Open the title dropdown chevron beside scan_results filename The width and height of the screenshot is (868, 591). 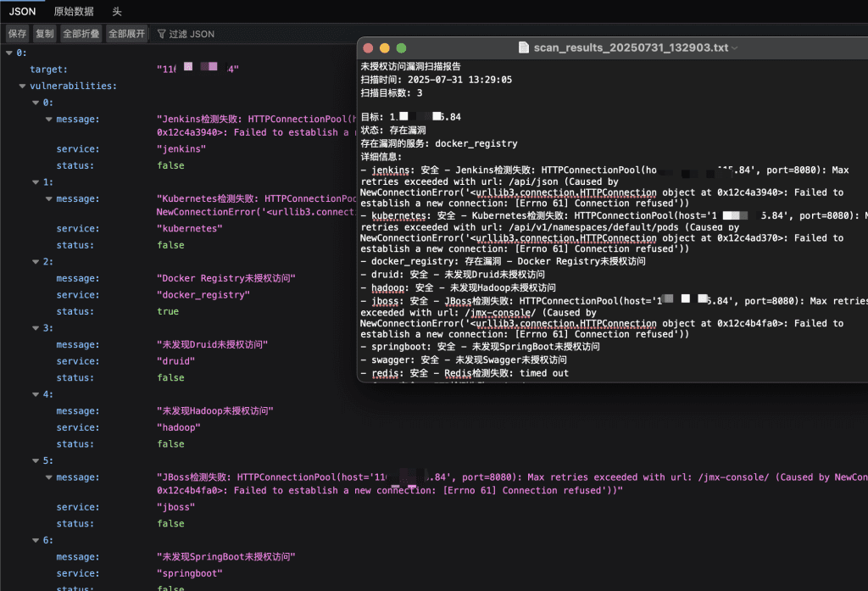tap(735, 48)
